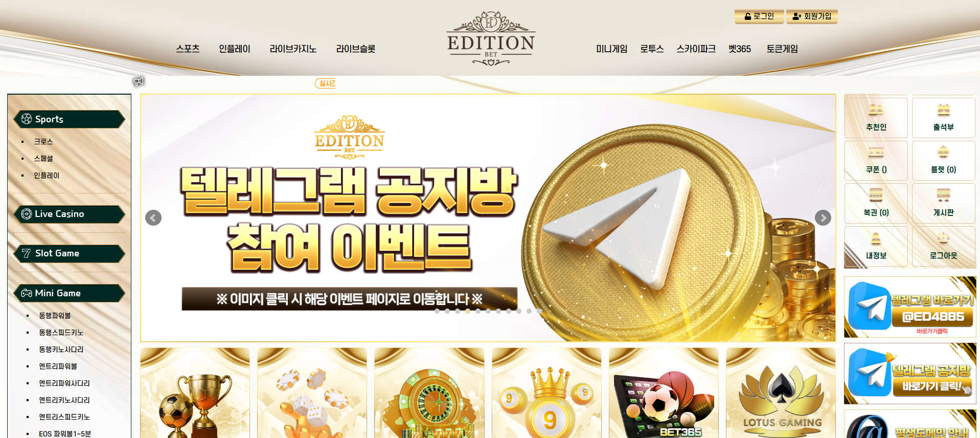Open the 내정보 my info icon
The height and width of the screenshot is (438, 980).
[876, 246]
